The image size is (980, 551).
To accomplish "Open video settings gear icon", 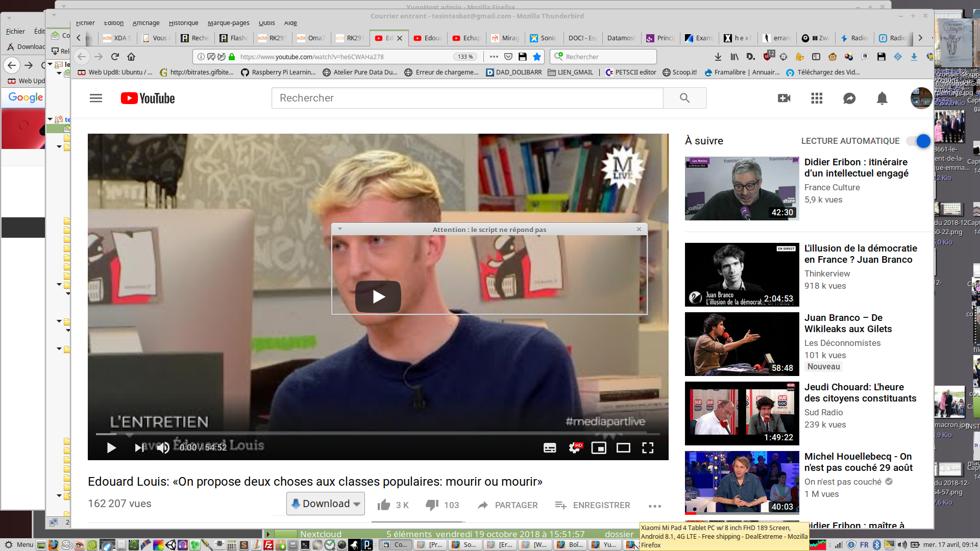I will tap(574, 447).
